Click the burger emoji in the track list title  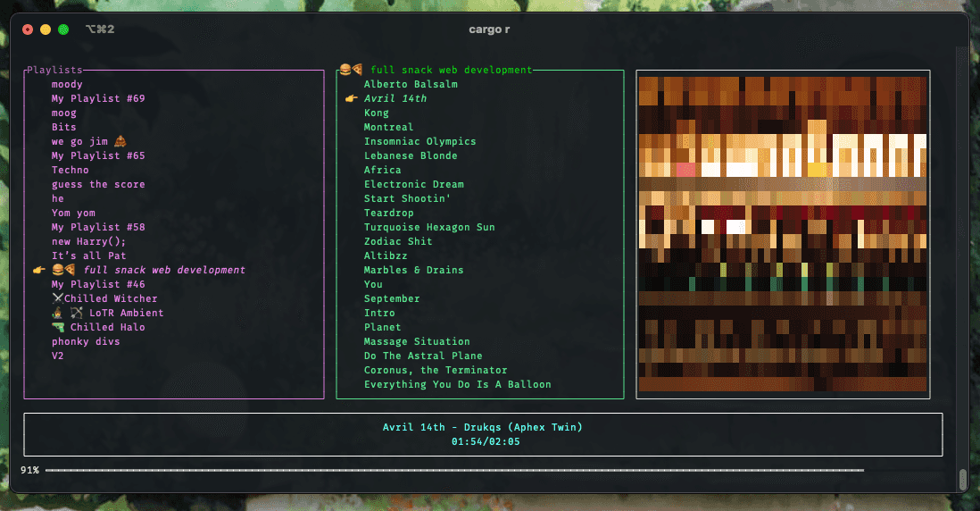pyautogui.click(x=345, y=70)
